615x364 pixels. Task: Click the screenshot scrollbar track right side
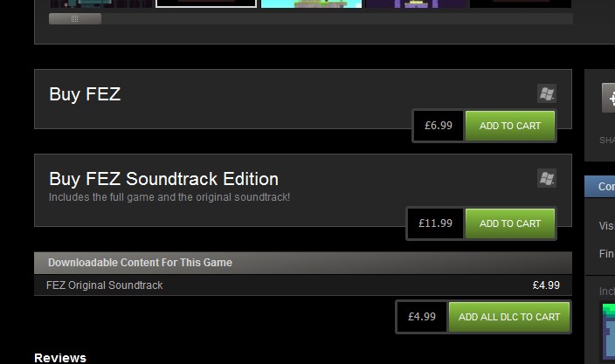(349, 18)
